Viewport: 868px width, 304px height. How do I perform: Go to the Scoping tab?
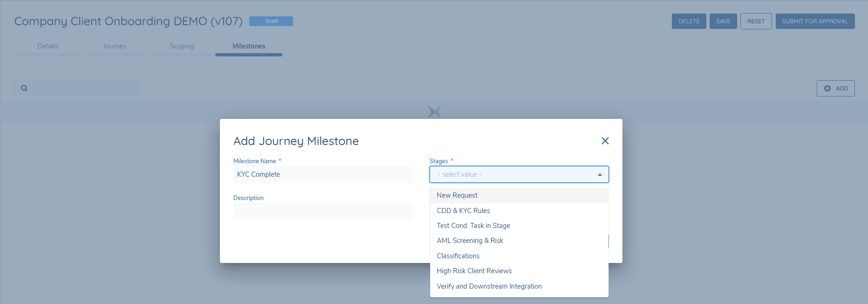pos(182,46)
